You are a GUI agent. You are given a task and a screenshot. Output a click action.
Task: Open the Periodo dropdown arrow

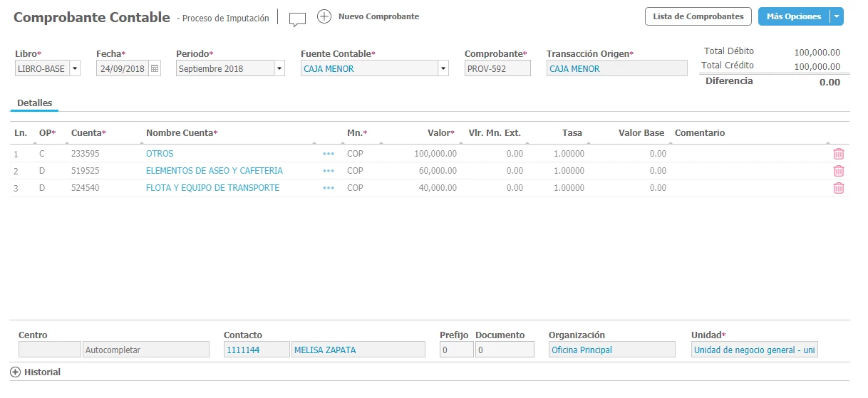click(x=279, y=68)
